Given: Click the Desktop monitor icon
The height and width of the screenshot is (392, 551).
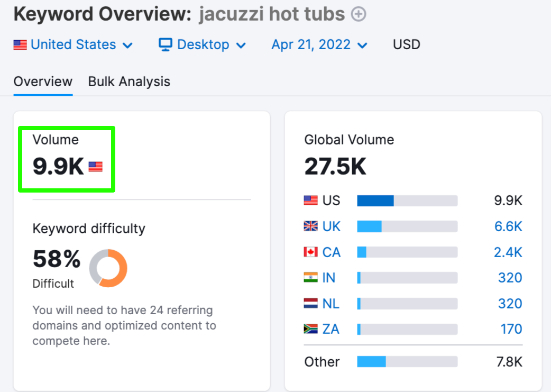Looking at the screenshot, I should coord(165,44).
